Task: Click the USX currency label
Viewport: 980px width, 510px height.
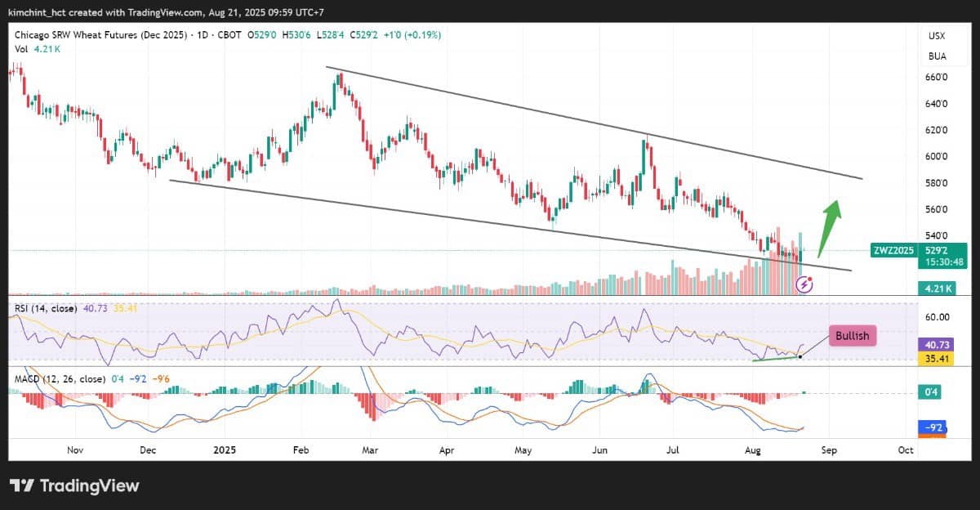Action: pyautogui.click(x=937, y=36)
